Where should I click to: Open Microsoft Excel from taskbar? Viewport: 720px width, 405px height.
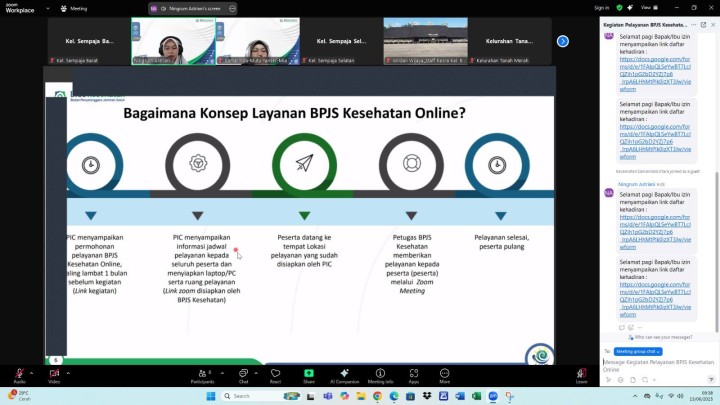[x=477, y=396]
